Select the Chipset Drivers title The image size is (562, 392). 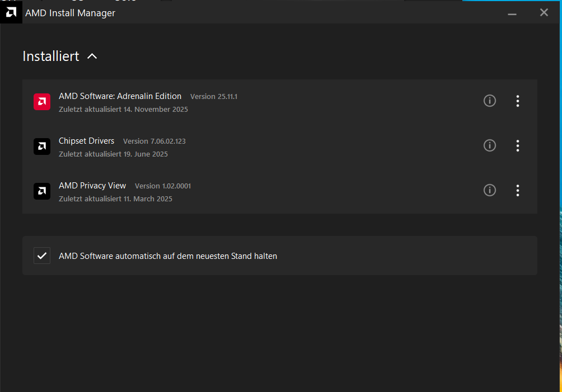86,141
